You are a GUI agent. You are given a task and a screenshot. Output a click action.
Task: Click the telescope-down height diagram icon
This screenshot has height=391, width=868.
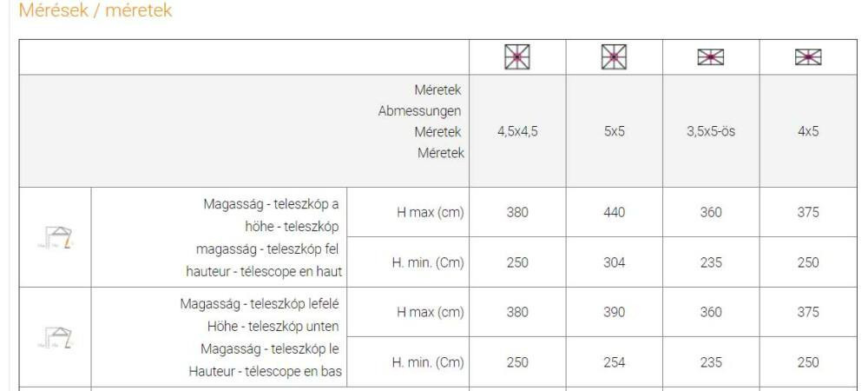(x=56, y=337)
